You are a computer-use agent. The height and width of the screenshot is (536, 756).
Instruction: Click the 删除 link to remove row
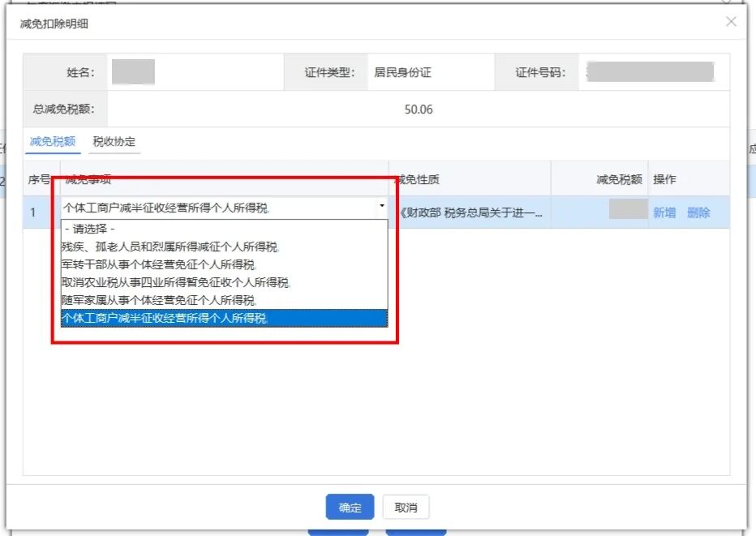pos(698,212)
